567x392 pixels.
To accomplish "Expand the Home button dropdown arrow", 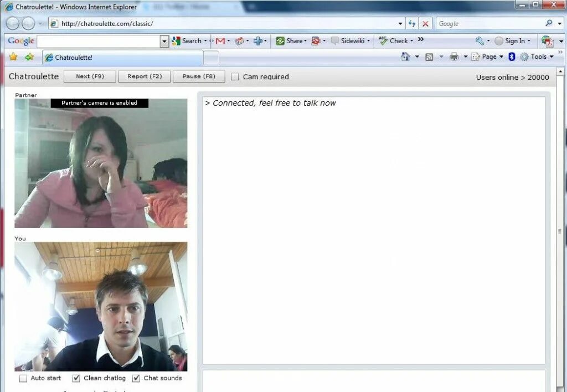I will pos(416,57).
